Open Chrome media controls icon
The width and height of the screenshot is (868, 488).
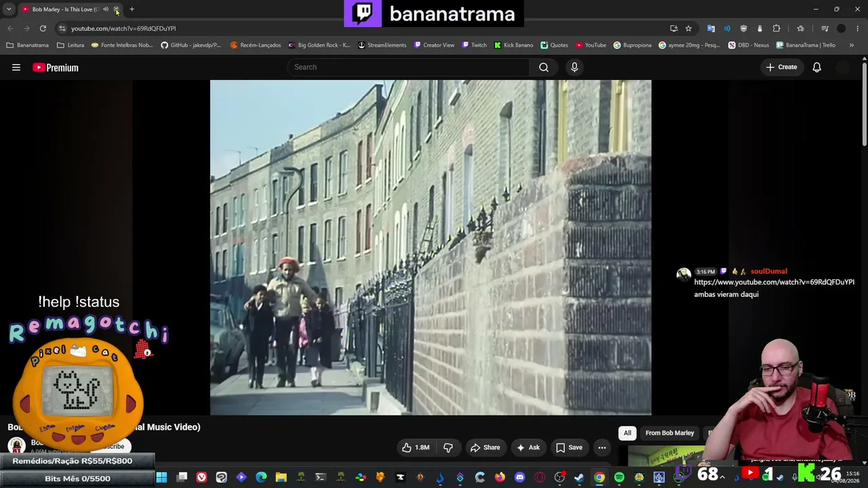825,28
